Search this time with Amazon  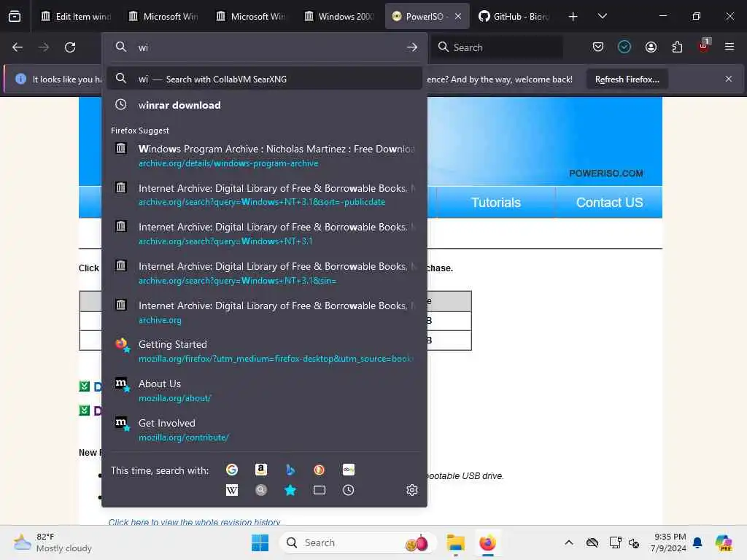point(261,470)
